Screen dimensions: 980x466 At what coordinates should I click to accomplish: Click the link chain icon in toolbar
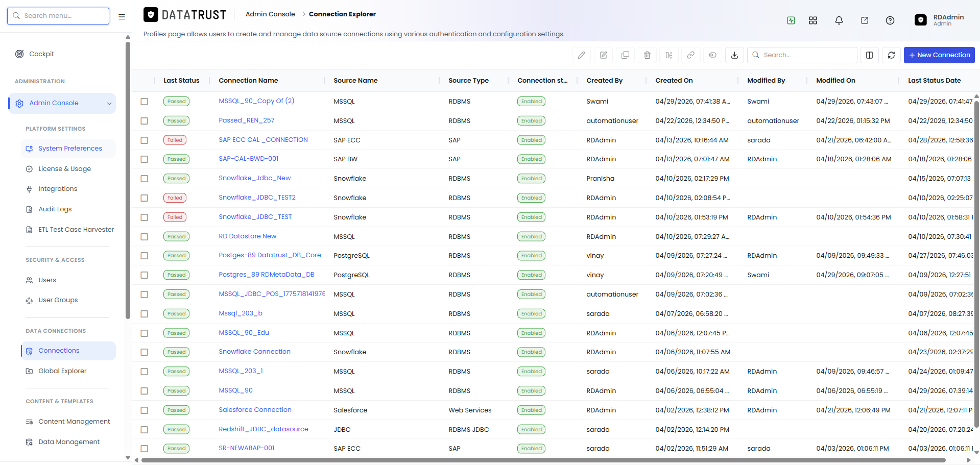(690, 55)
